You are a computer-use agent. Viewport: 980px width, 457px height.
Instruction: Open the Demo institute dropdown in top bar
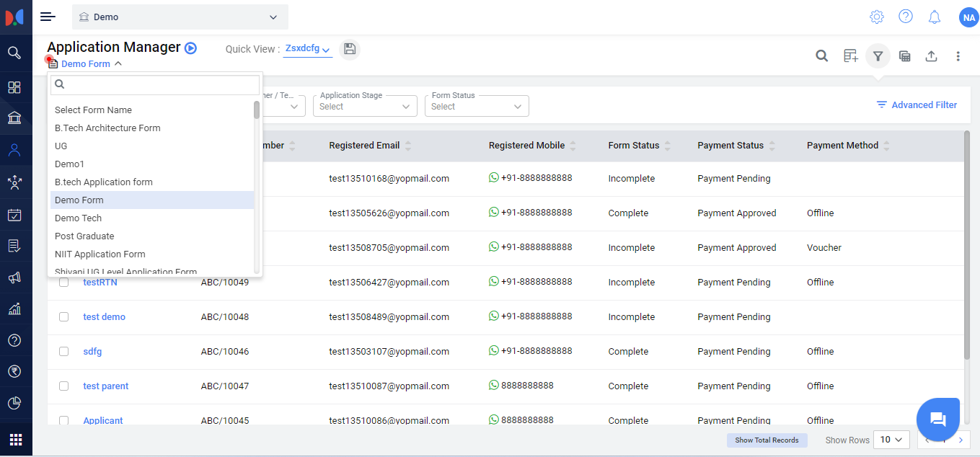tap(180, 17)
